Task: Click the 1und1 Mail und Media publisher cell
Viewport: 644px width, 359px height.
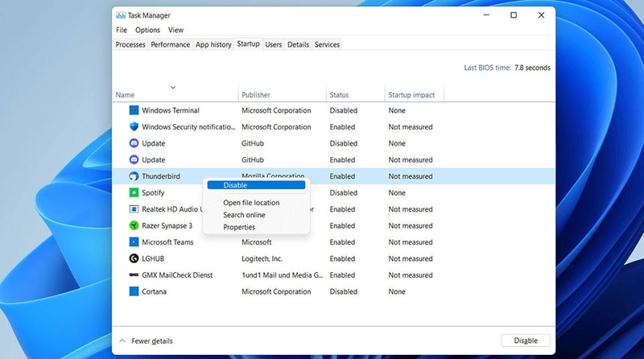Action: coord(283,275)
